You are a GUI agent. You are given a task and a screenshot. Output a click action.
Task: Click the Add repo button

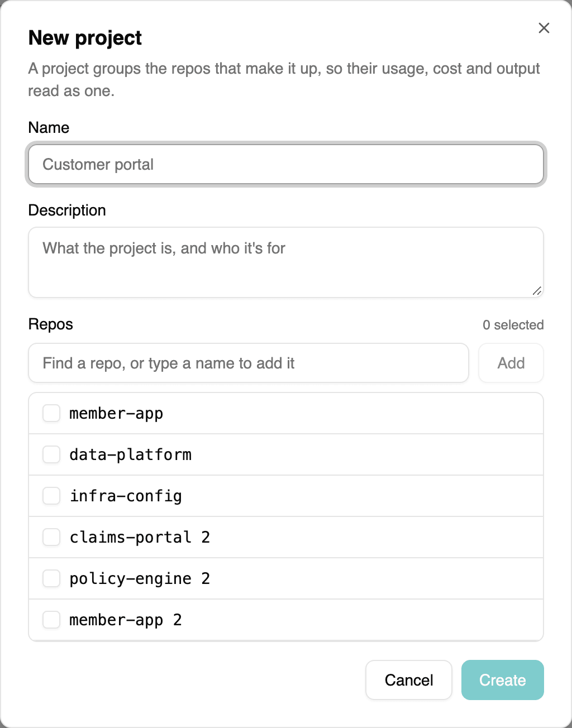[x=511, y=363]
